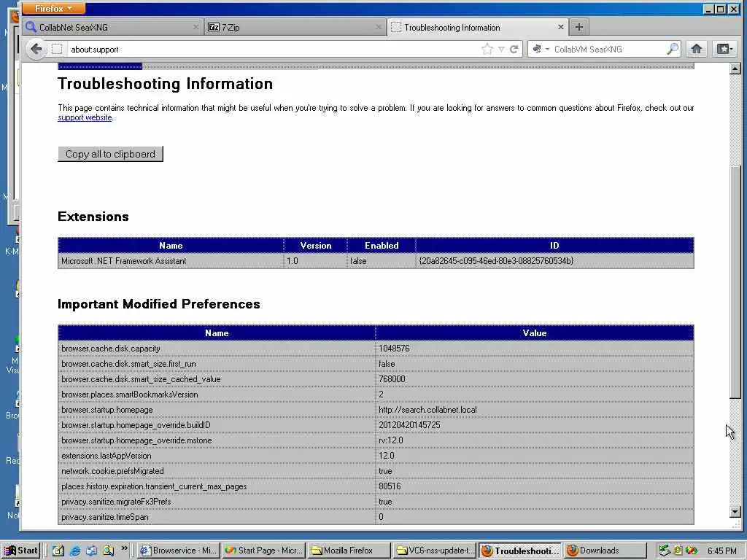Select the build ID value 20120420145725
This screenshot has width=747, height=560.
(x=409, y=425)
